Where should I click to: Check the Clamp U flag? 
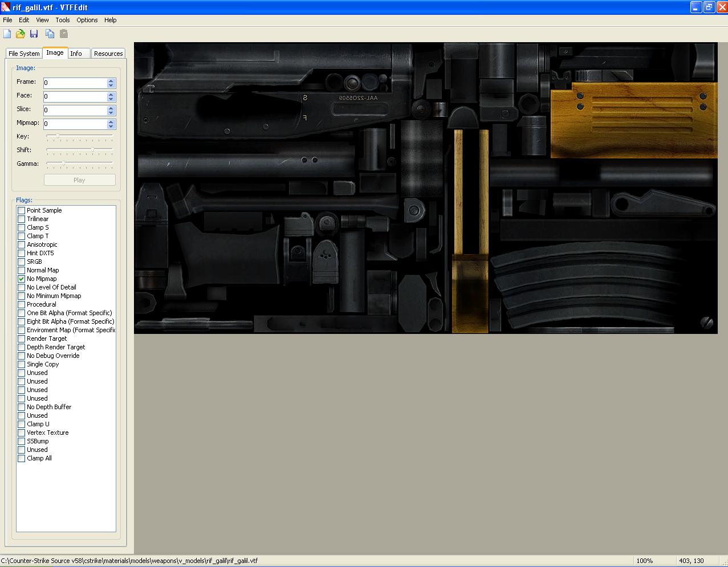tap(21, 424)
